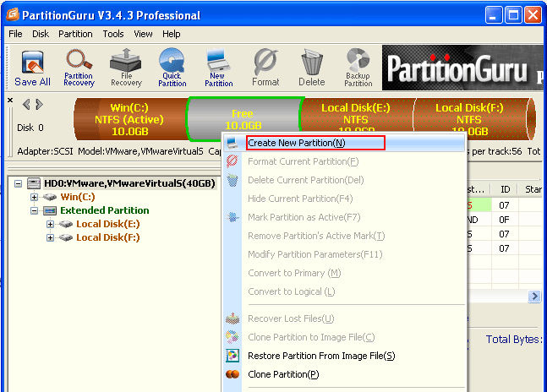Select the Win(C:) partition bar
The height and width of the screenshot is (392, 547).
coord(130,119)
